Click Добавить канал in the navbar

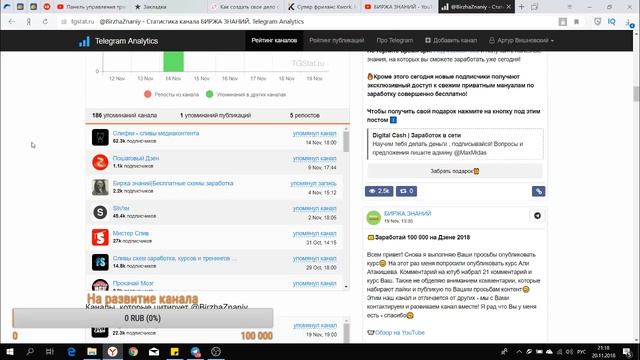coord(451,40)
